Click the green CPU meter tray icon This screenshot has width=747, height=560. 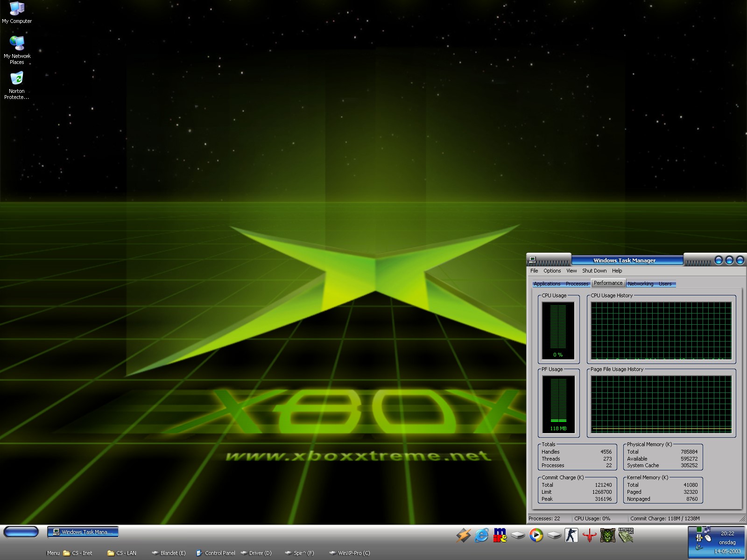tap(699, 529)
